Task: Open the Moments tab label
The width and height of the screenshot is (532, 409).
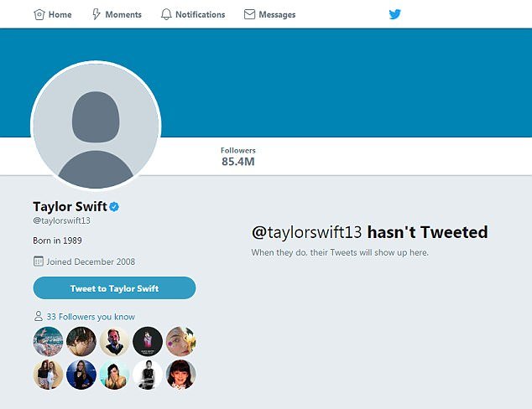Action: click(x=124, y=14)
